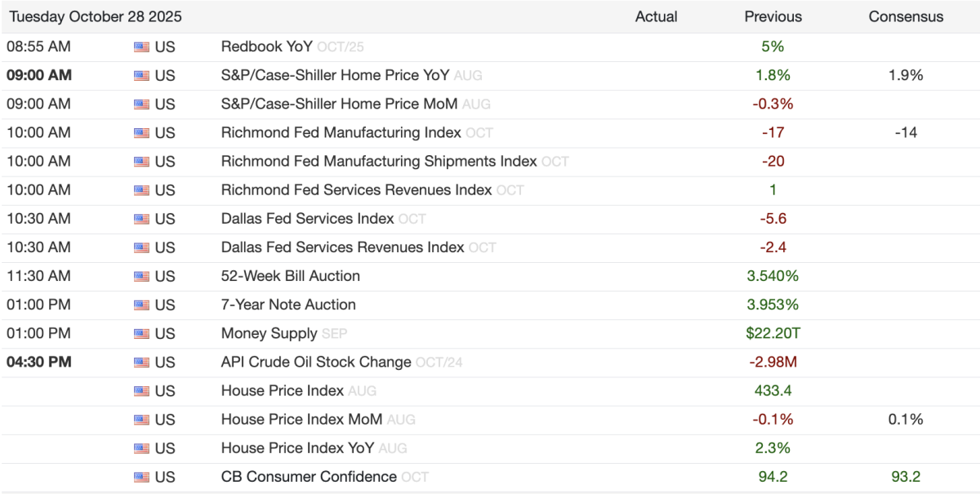Click the flag for Richmond Fed Manufacturing Index
Screen dimensions: 980x494
(x=141, y=132)
